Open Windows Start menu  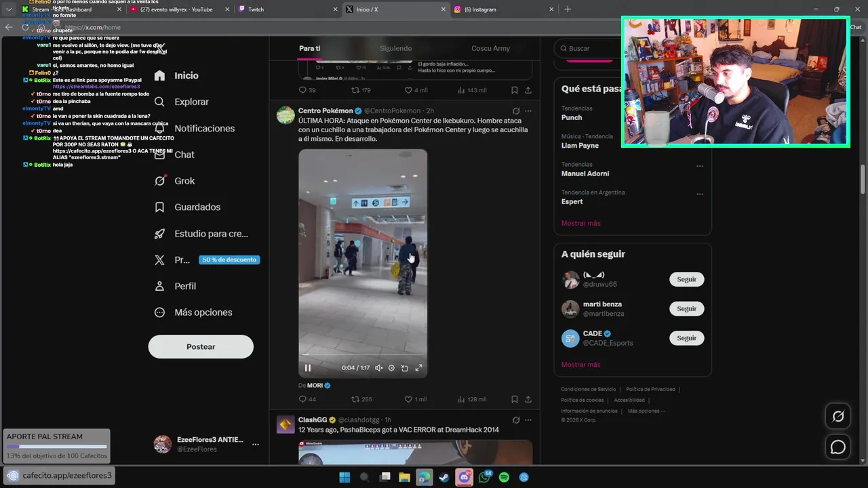click(344, 477)
